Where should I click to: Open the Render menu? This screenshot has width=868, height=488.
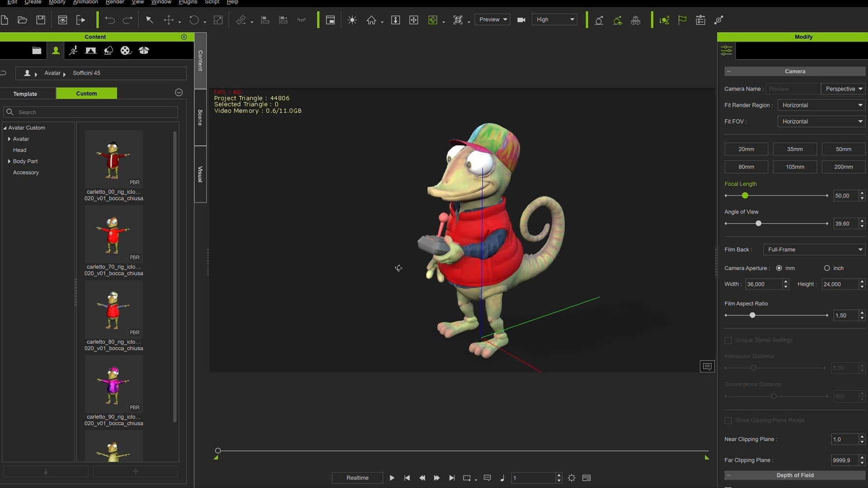(115, 2)
